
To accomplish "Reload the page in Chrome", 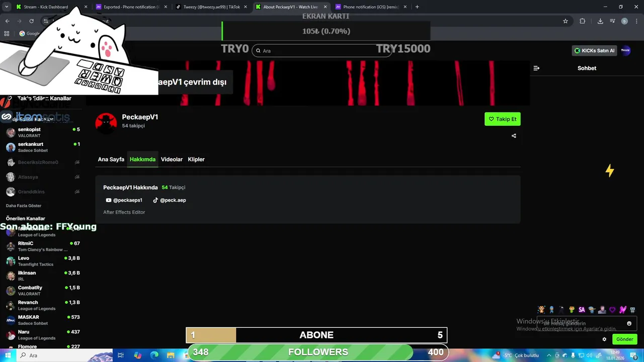I will (x=31, y=21).
